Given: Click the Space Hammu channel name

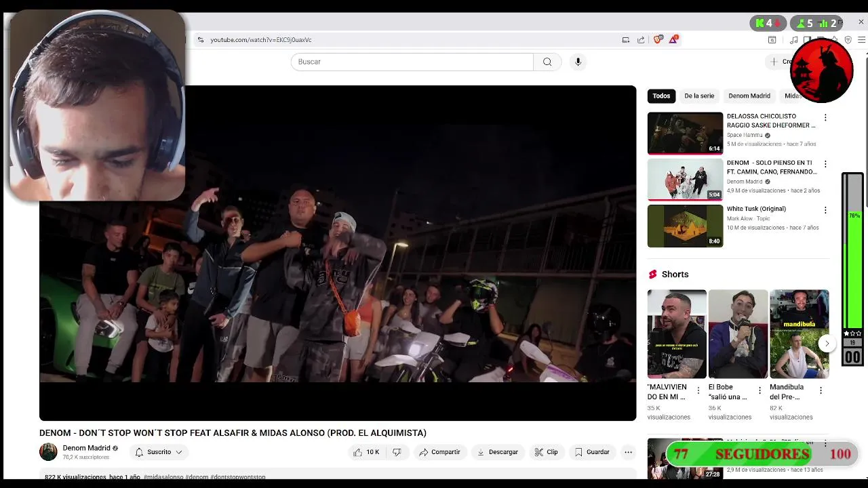Looking at the screenshot, I should tap(745, 135).
